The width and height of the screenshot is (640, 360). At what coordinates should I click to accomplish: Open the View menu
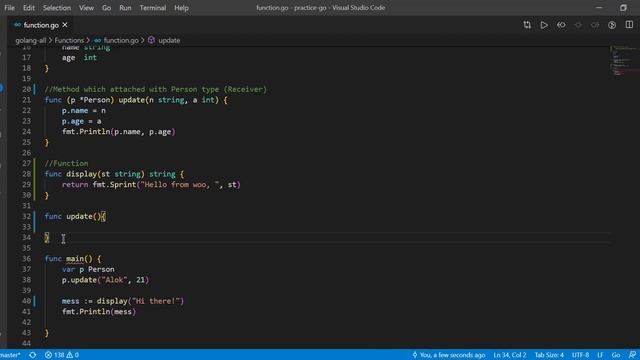86,8
